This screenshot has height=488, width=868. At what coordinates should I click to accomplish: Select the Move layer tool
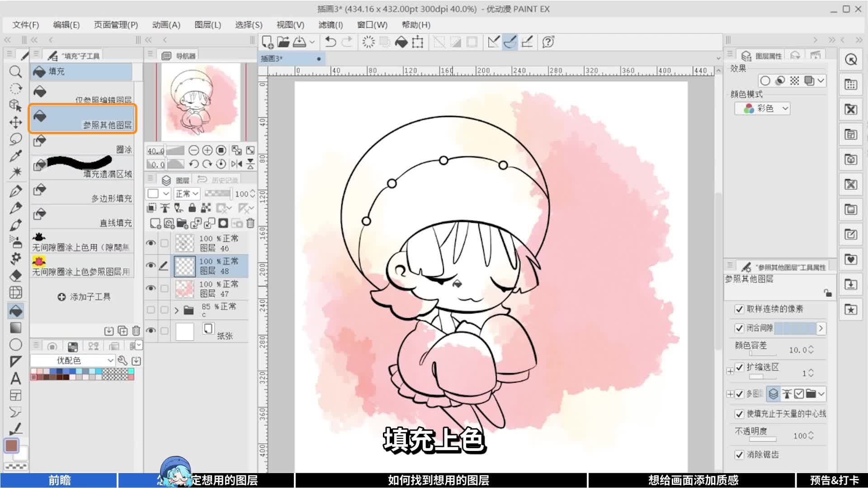[15, 122]
